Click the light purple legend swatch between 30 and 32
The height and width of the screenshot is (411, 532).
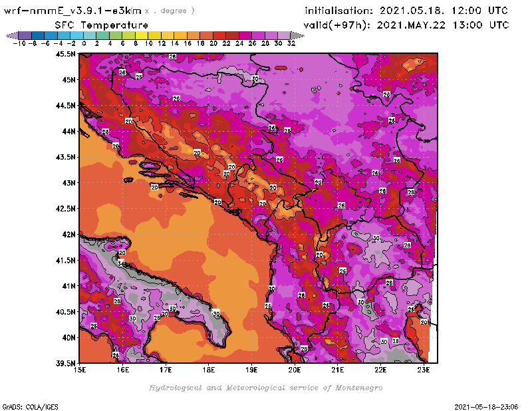pos(285,35)
